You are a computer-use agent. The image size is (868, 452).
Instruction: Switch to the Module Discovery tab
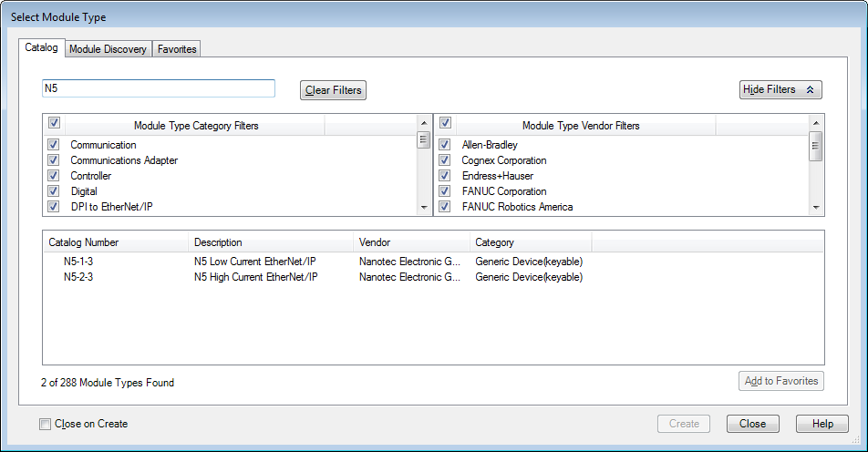coord(108,49)
